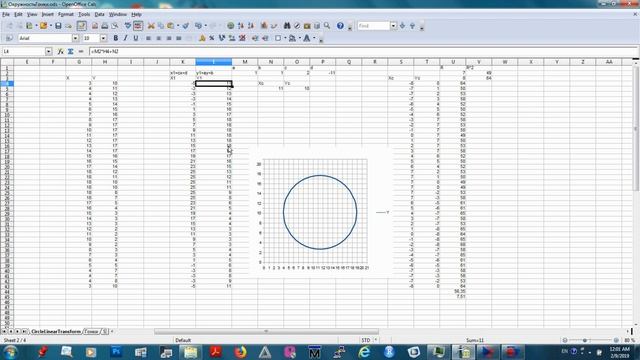Expand the Borders dropdown arrow
The image size is (640, 360).
pos(285,38)
